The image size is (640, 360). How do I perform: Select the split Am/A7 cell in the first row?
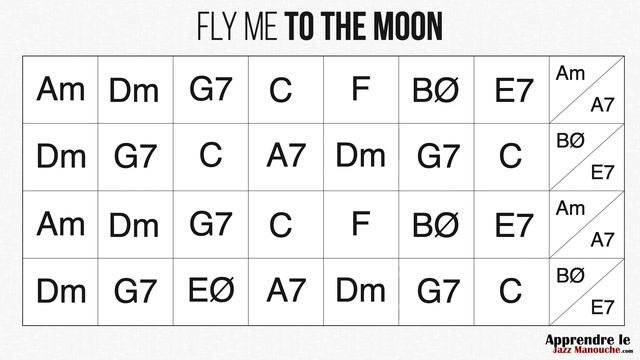pyautogui.click(x=587, y=90)
